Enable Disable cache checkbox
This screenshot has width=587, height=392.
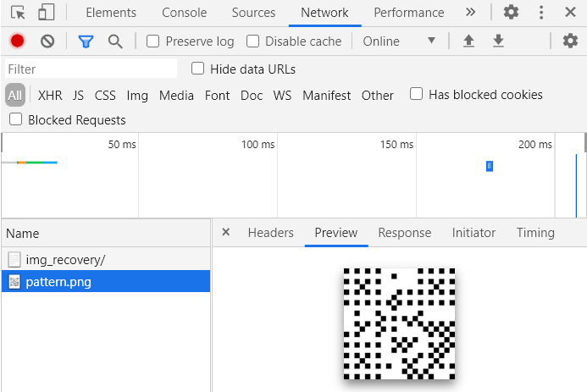252,41
